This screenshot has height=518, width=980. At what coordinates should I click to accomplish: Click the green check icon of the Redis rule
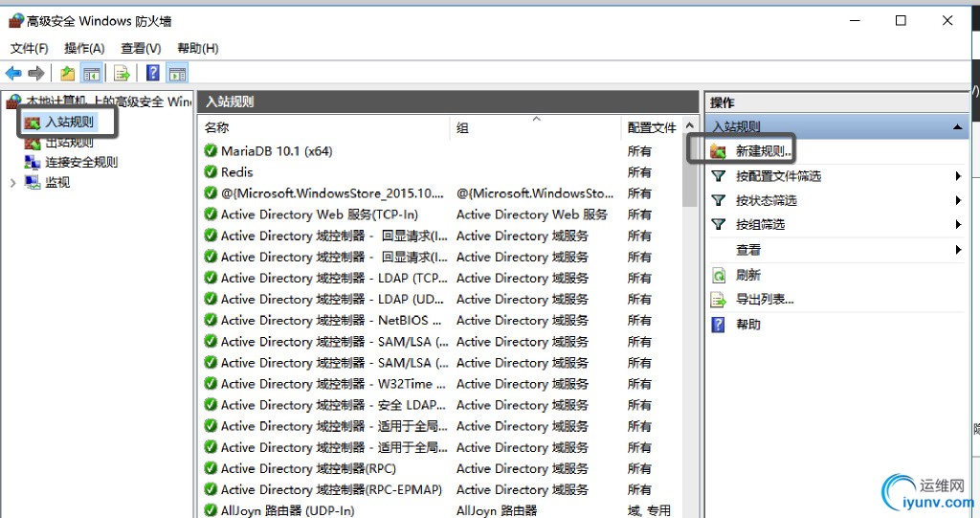tap(211, 171)
